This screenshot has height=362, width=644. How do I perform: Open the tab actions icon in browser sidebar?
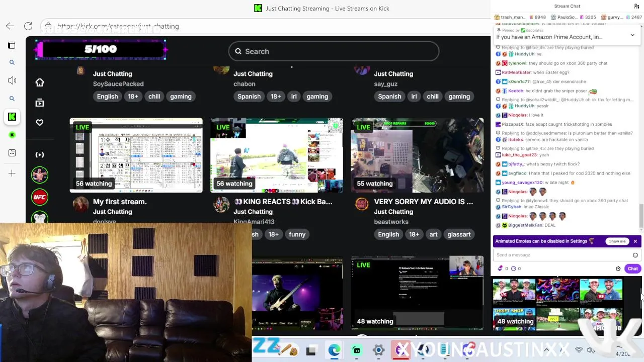coord(12,45)
